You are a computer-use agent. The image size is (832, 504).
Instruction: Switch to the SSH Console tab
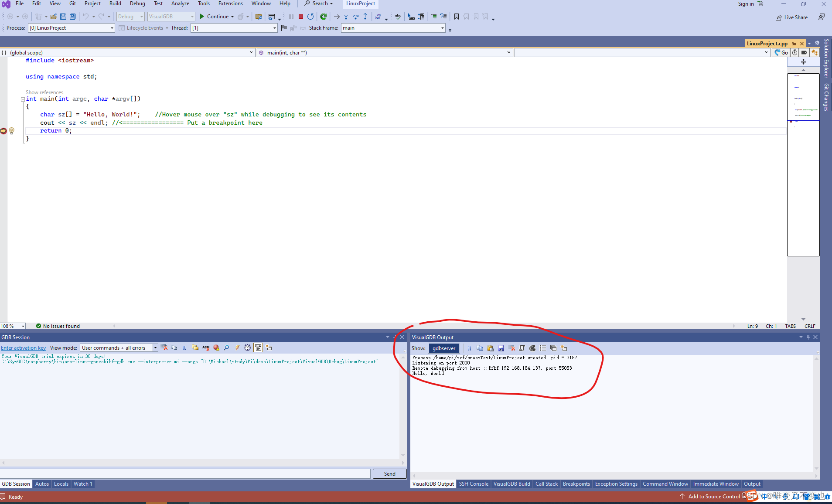pyautogui.click(x=474, y=484)
